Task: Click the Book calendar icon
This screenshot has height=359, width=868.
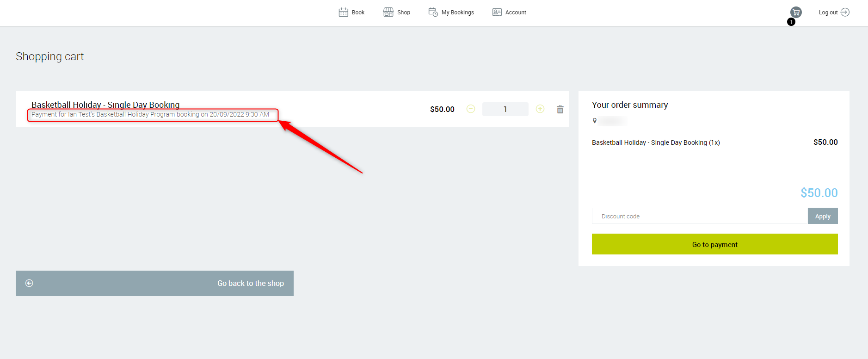Action: (343, 12)
